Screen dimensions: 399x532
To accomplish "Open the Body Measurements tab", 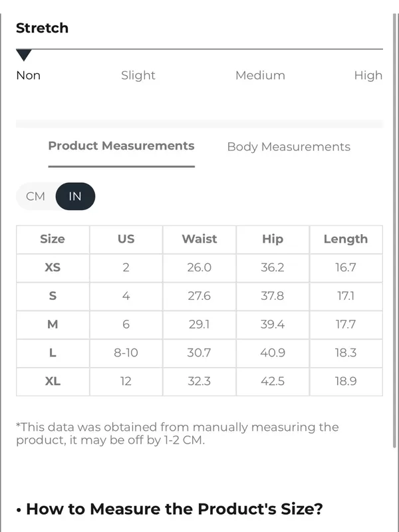I will click(x=289, y=146).
